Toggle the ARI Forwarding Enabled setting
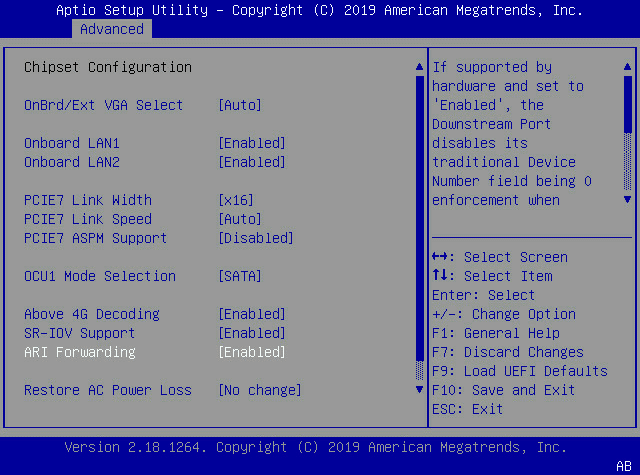The width and height of the screenshot is (640, 475). click(252, 352)
